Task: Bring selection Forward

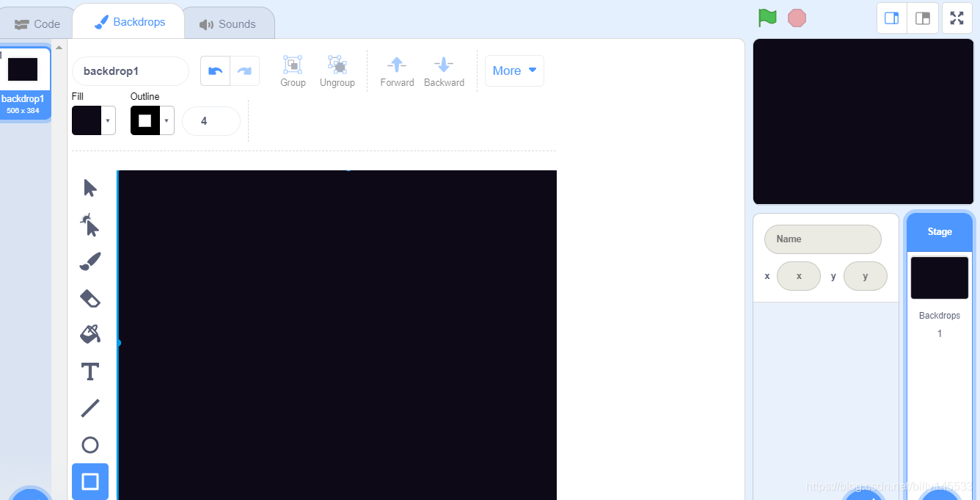Action: click(x=397, y=71)
